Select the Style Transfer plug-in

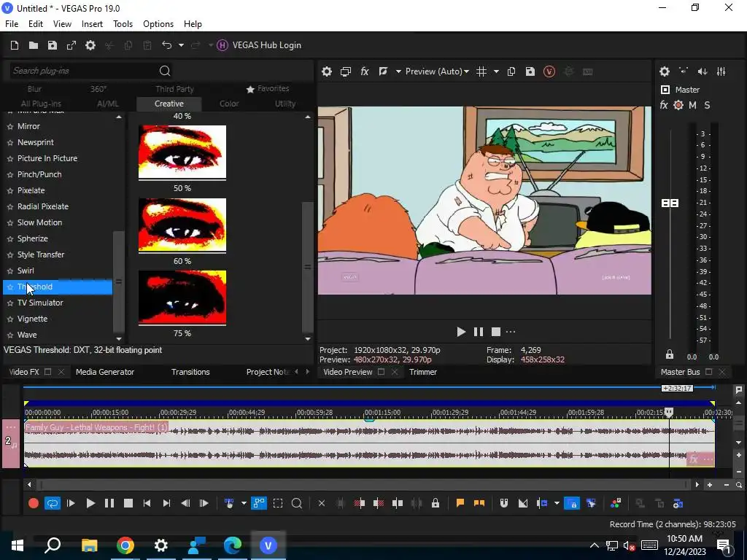point(41,254)
